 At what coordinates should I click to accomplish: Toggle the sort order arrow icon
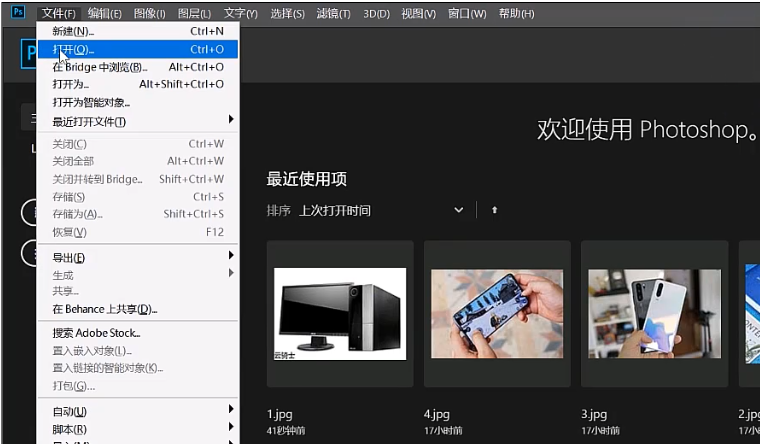click(494, 210)
